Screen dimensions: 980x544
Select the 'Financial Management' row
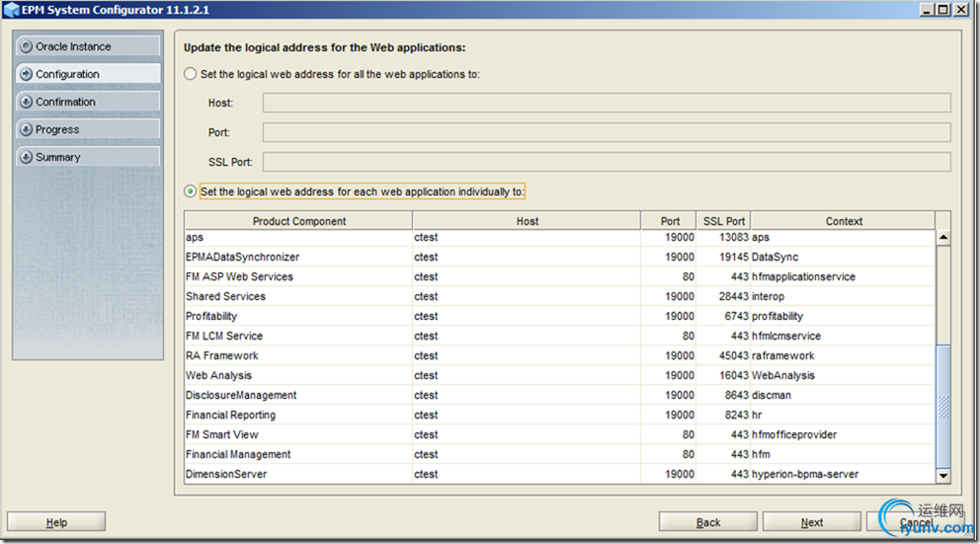560,454
